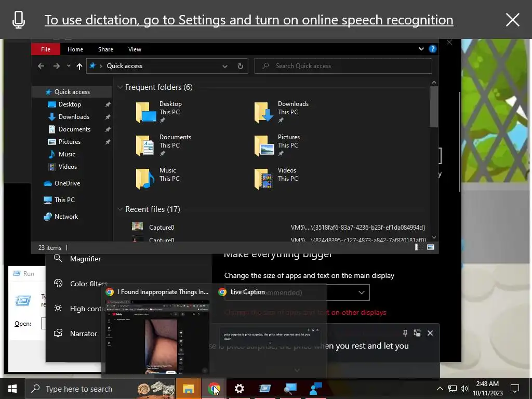Open the notification action center

click(x=515, y=389)
